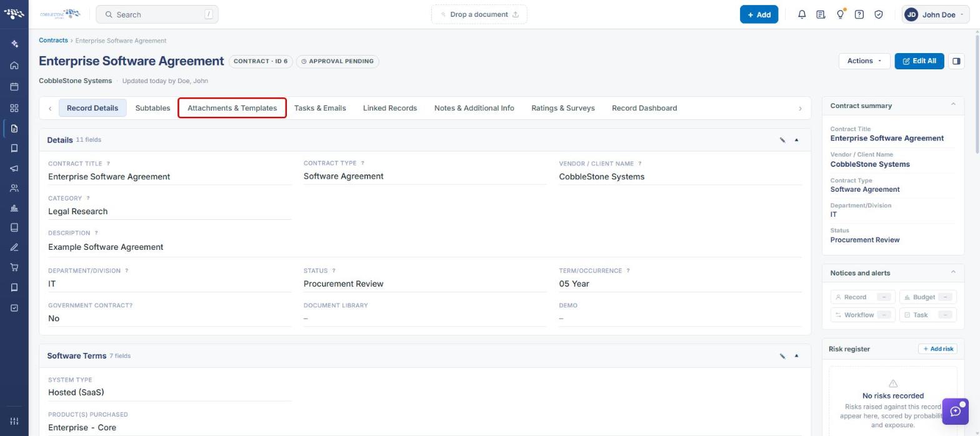Click the Add risk button
This screenshot has height=436, width=980.
(x=937, y=349)
